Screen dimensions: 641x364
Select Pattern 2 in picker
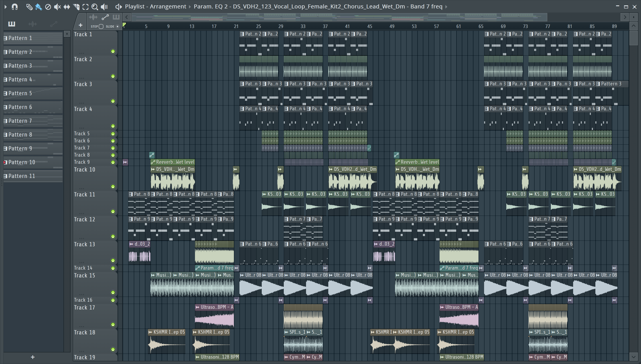(x=33, y=52)
